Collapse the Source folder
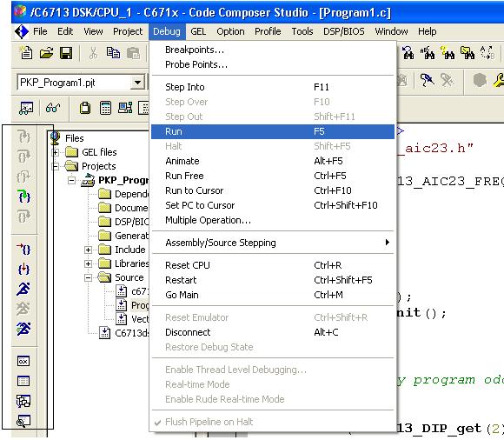 [88, 277]
